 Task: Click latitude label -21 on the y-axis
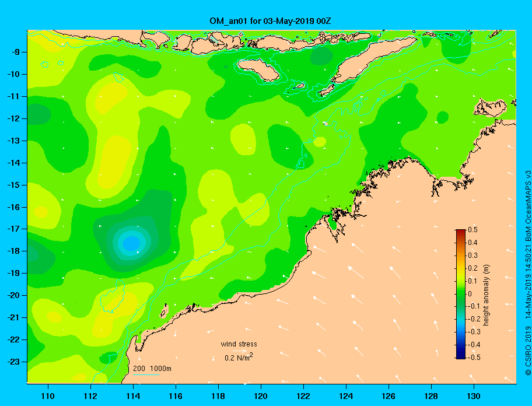coord(13,317)
